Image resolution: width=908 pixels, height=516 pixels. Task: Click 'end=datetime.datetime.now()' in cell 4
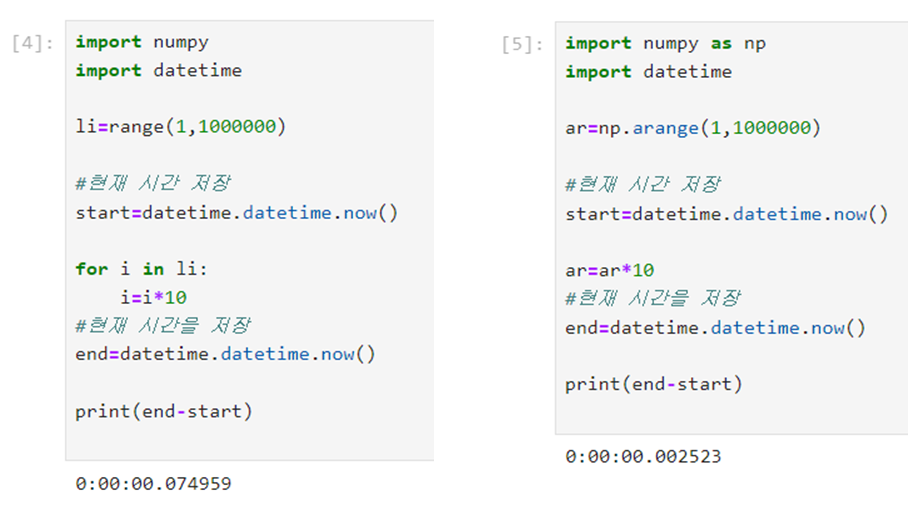coord(226,354)
